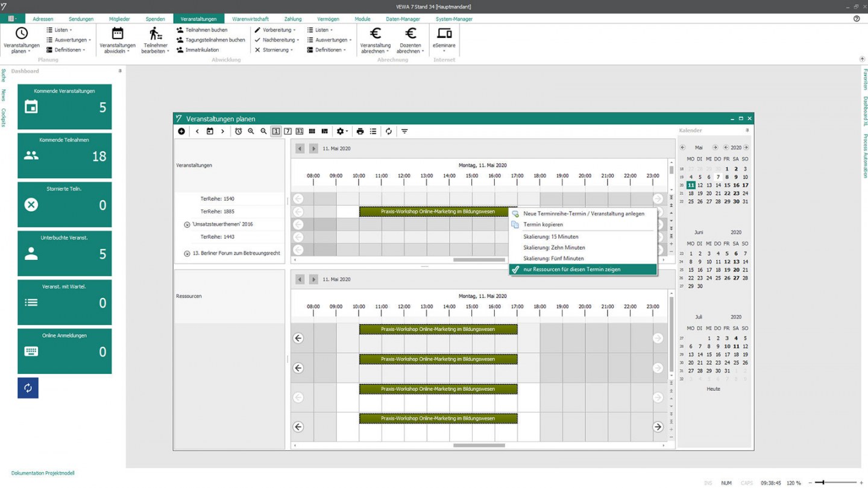Image resolution: width=868 pixels, height=488 pixels.
Task: Toggle pin on the Dashboard panel
Action: 120,71
